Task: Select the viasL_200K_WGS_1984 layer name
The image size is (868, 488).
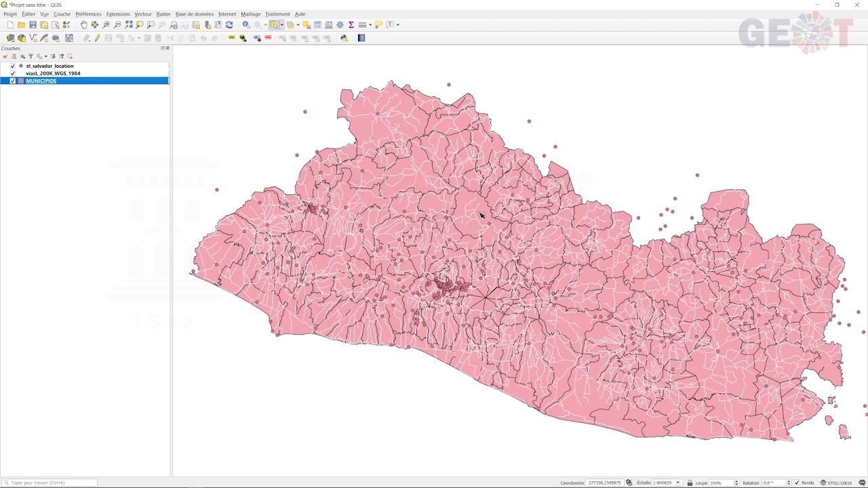Action: point(53,73)
